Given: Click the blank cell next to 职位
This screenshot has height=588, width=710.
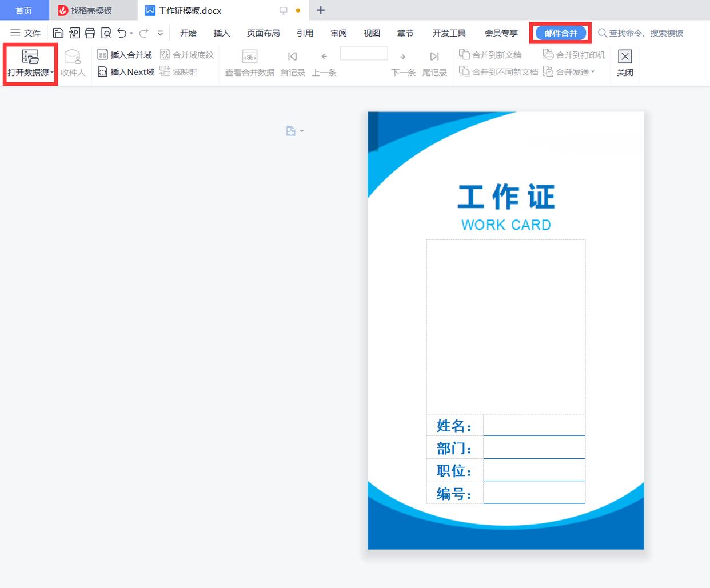Looking at the screenshot, I should coord(534,470).
